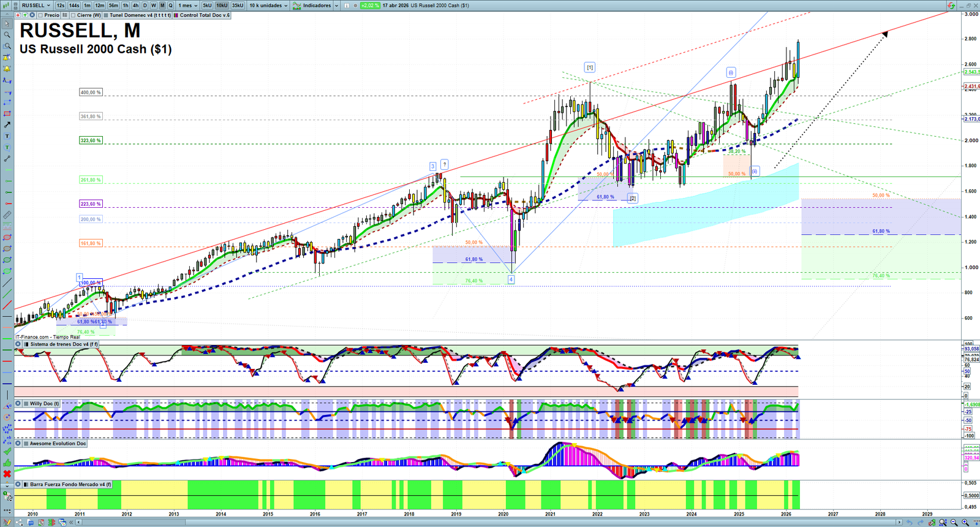Click the 323,60 % Fibonacci level label

[91, 140]
